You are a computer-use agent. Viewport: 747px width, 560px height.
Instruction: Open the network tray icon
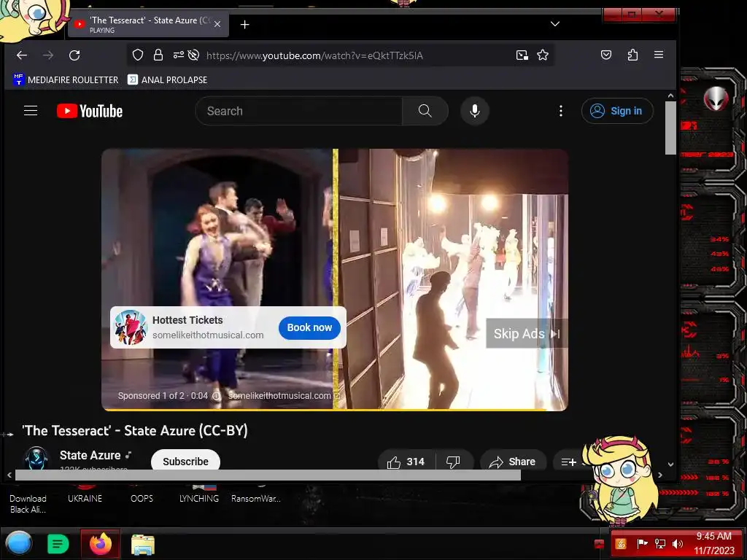[x=660, y=543]
